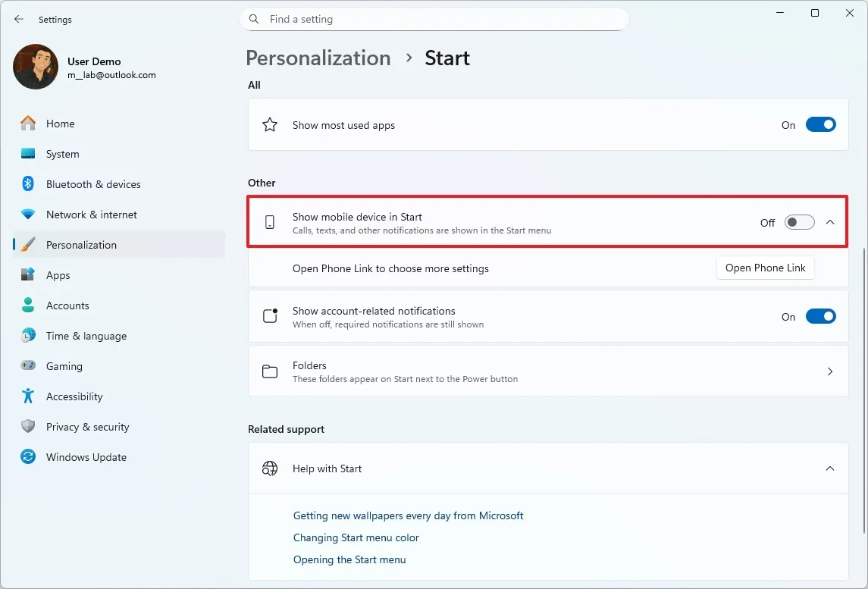Enable Show mobile device in Start
The height and width of the screenshot is (589, 868).
[799, 222]
